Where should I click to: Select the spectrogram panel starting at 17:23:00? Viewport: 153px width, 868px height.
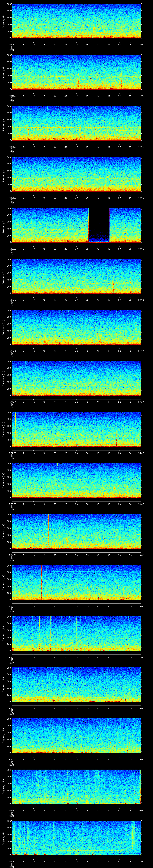77,480
